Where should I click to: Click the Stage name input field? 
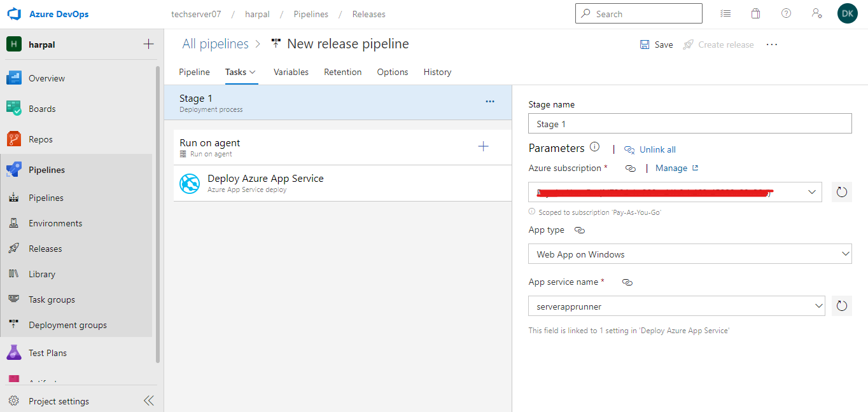[690, 123]
